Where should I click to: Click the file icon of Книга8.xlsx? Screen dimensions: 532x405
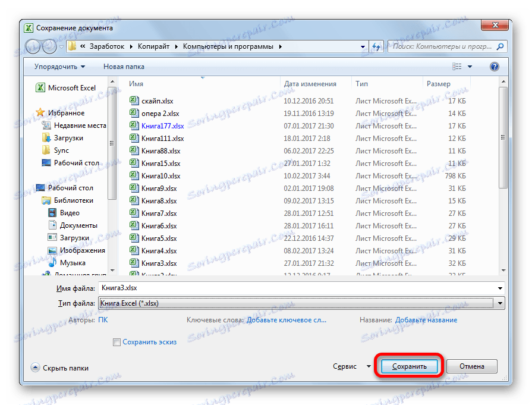click(134, 200)
